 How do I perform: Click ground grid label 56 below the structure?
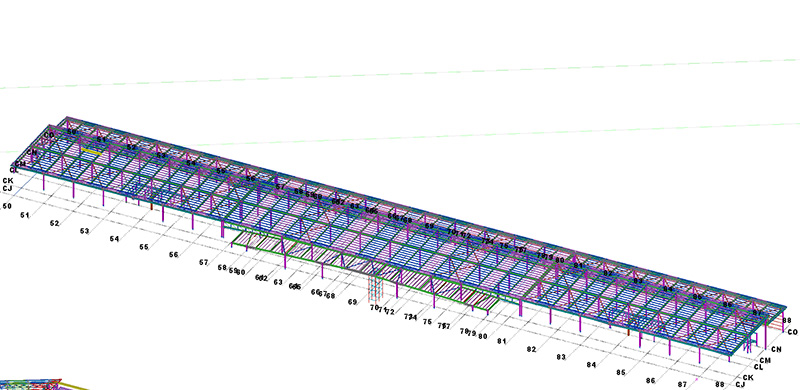point(174,255)
